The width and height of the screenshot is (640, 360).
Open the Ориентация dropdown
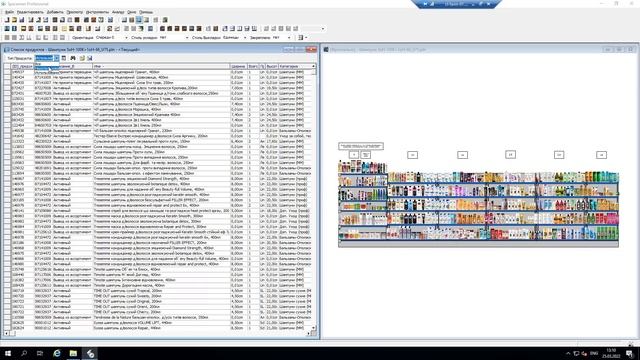pos(126,38)
